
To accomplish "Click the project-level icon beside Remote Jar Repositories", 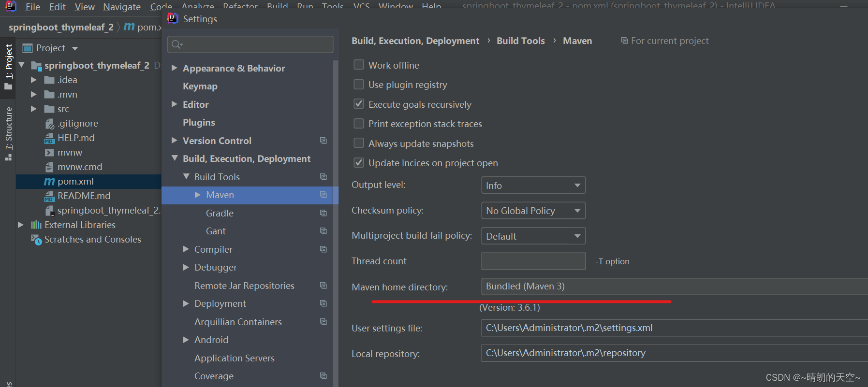I will click(324, 286).
